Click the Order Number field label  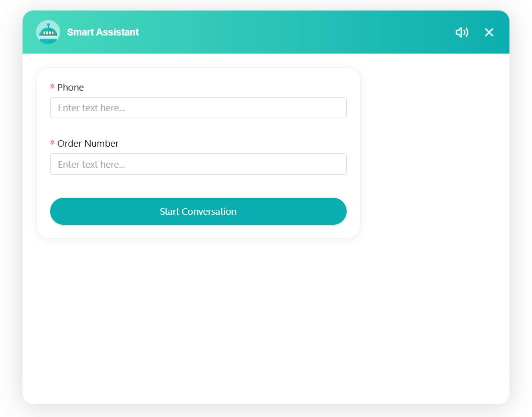click(x=88, y=144)
